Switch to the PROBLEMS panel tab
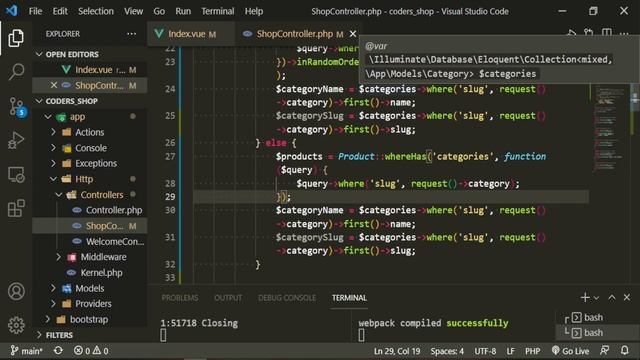 180,298
